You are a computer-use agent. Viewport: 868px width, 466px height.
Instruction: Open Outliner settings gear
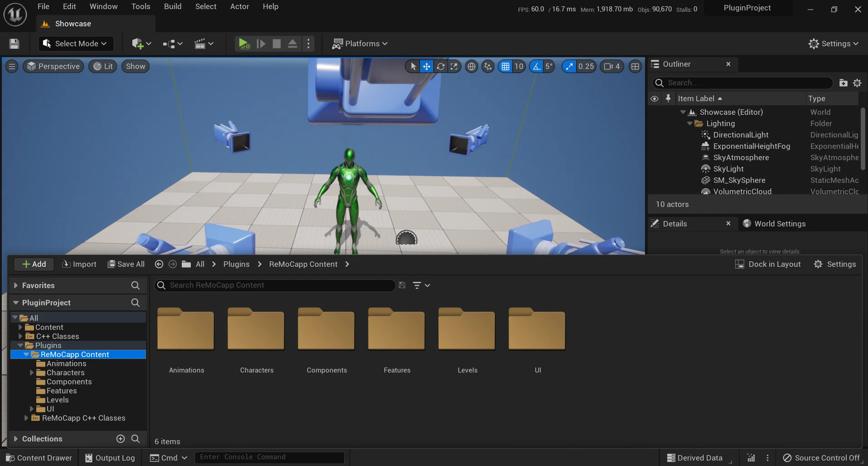coord(857,83)
